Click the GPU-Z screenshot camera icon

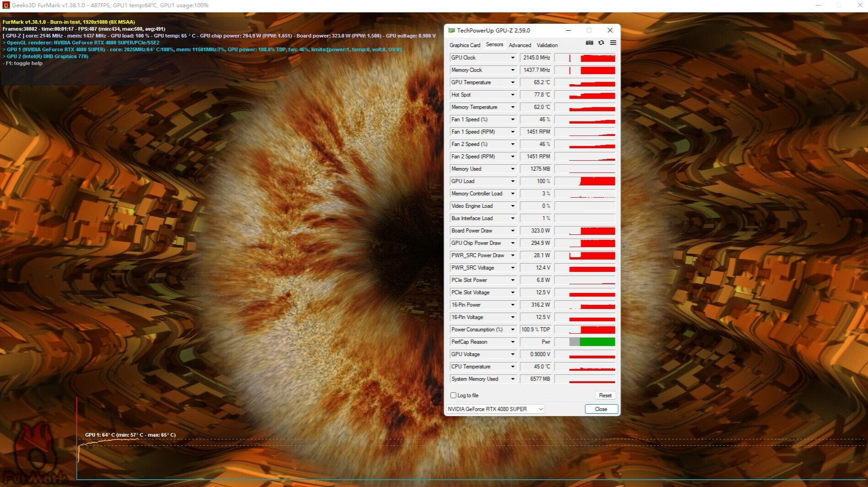(589, 43)
